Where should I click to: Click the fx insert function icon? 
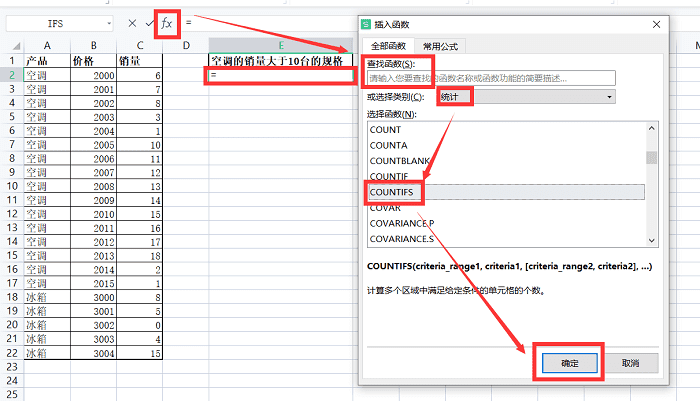[x=167, y=23]
